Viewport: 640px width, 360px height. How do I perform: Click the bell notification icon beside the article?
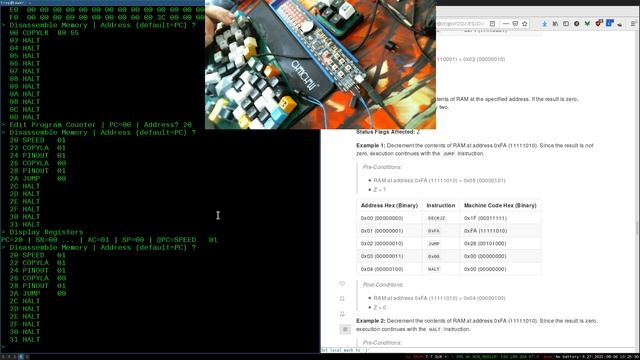(x=342, y=313)
